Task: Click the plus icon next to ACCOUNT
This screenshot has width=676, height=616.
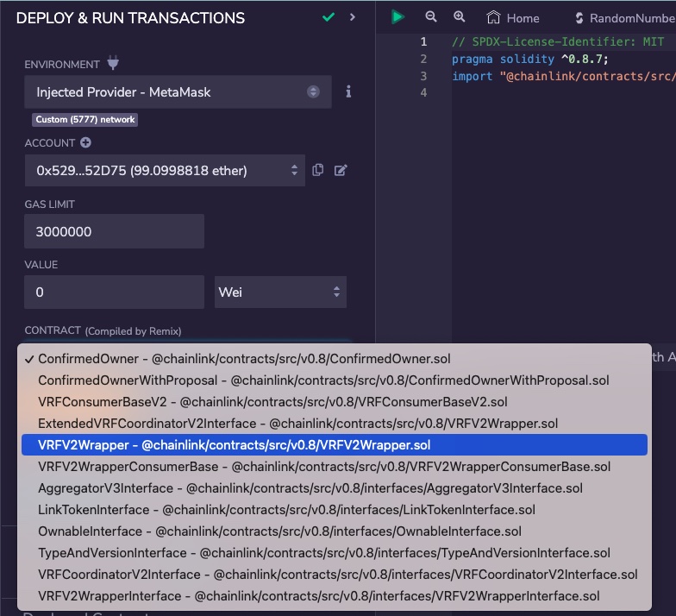Action: pyautogui.click(x=85, y=143)
